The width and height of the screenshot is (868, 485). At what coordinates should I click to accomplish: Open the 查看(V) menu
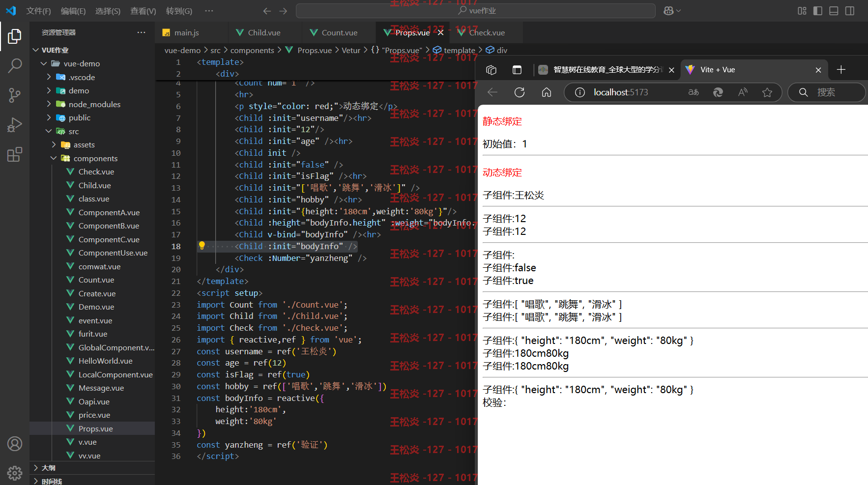pos(143,11)
